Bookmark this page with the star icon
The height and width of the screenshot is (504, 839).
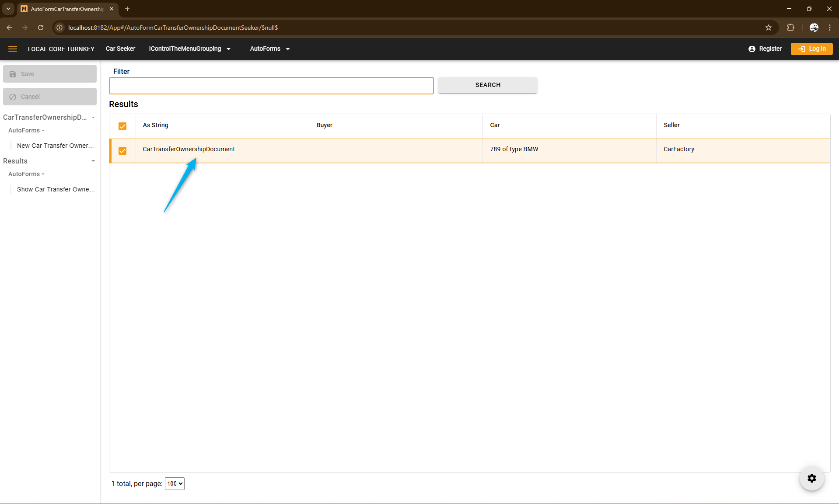(x=768, y=28)
